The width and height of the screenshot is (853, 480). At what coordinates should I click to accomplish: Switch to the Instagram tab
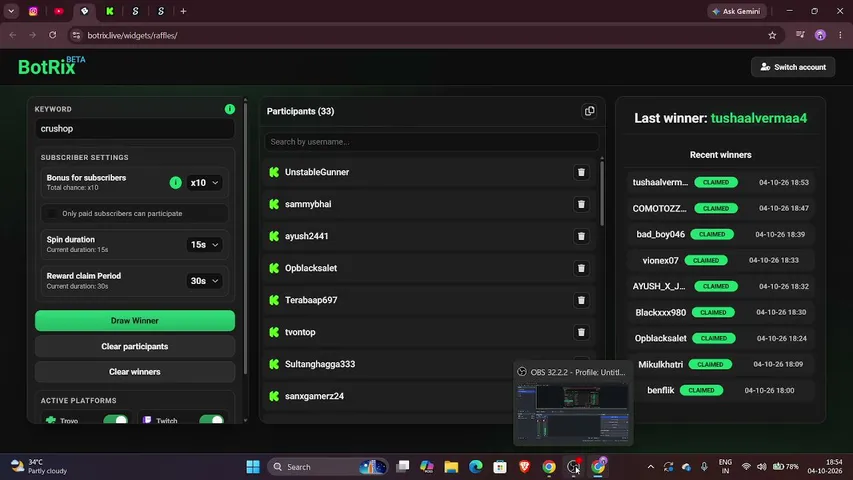[x=33, y=11]
